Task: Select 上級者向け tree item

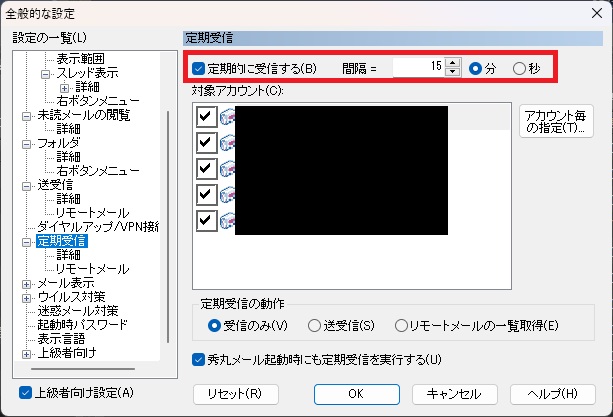Action: [x=67, y=353]
